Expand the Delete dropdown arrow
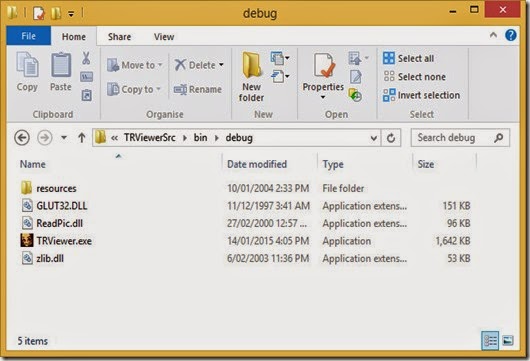This screenshot has width=530, height=361. click(x=221, y=65)
